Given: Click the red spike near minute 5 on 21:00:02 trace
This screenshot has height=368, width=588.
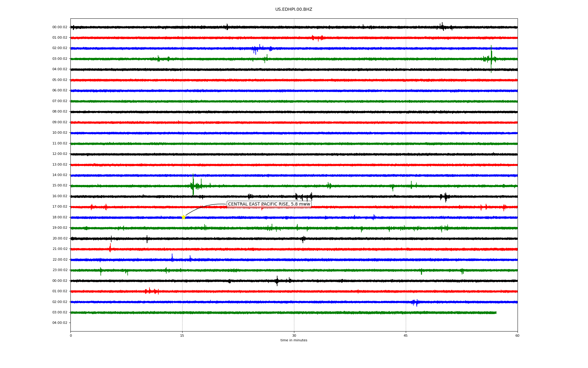Looking at the screenshot, I should point(110,248).
